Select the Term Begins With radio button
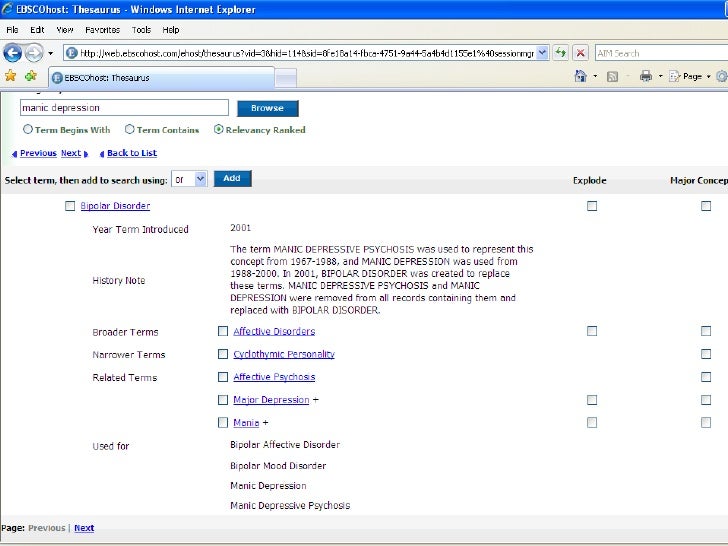This screenshot has height=546, width=728. (28, 130)
